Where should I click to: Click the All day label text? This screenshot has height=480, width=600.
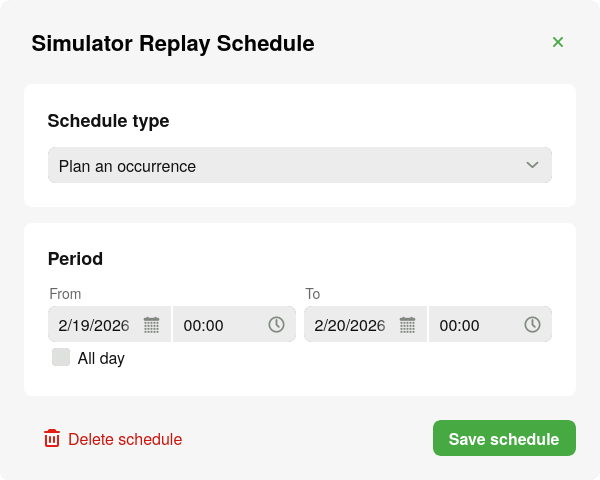coord(101,358)
